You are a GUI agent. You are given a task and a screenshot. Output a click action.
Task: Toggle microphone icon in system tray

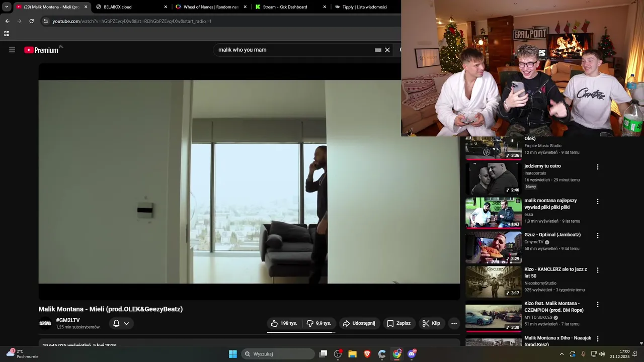[583, 354]
